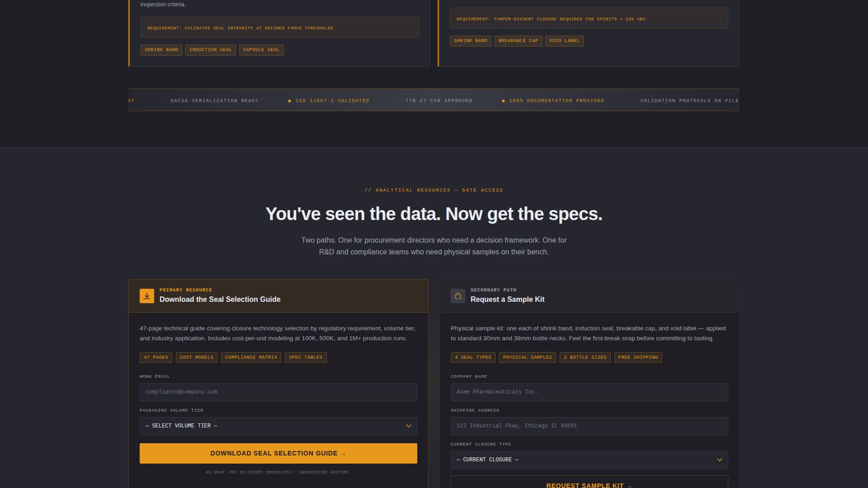Click the DSCSA Serialization Ready ticker item
Screen dimensions: 868x488
(211, 101)
